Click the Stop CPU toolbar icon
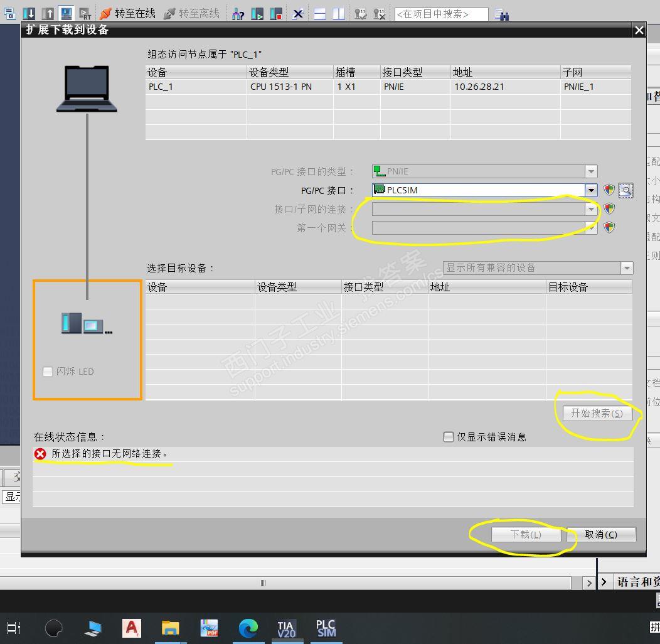Viewport: 660px width, 644px height. coord(276,14)
